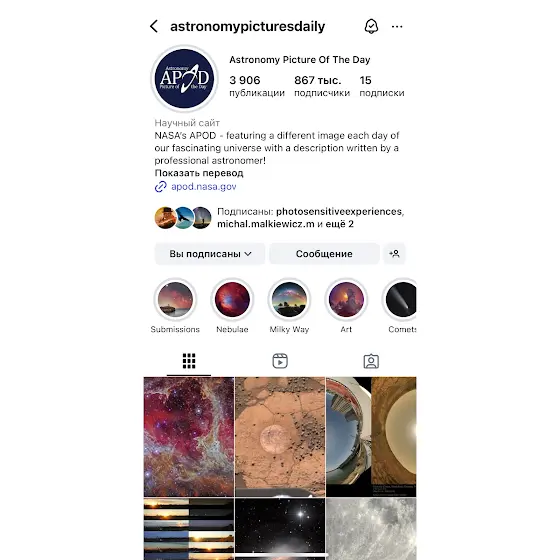Open the apod.nasa.gov link
Screen dimensions: 560x560
203,186
